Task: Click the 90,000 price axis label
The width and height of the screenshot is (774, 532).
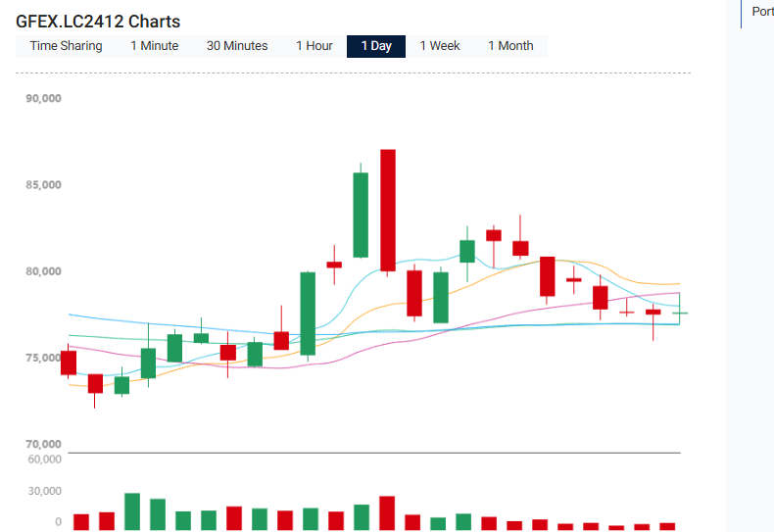Action: (43, 98)
